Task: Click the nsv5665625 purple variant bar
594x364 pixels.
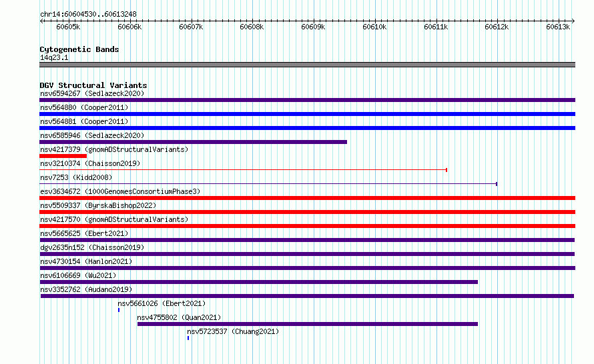Action: [x=307, y=240]
